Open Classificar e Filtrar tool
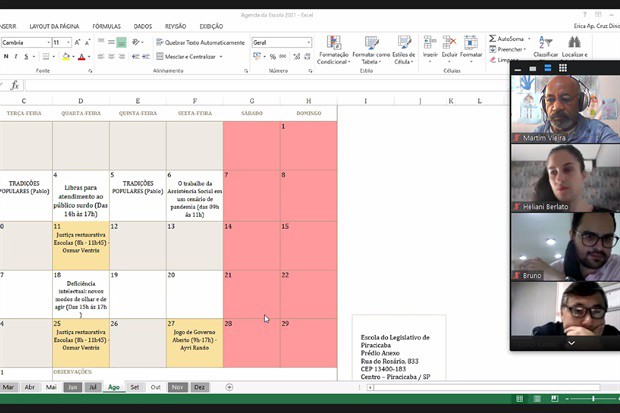620x413 pixels. (x=546, y=45)
